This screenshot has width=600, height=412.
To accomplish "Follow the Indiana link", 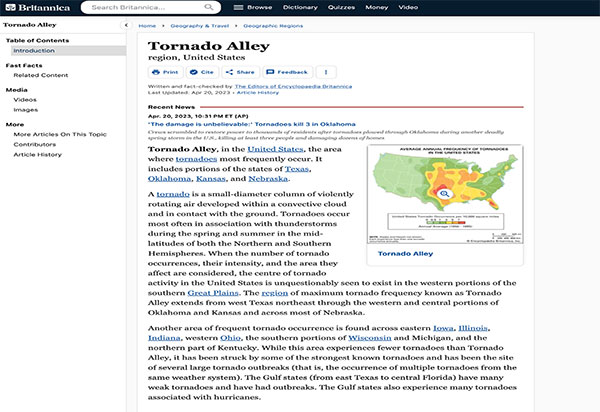I will 164,338.
